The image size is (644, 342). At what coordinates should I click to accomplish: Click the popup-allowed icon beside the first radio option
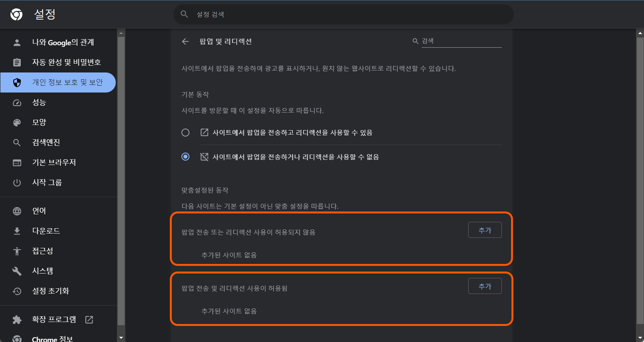(x=204, y=132)
